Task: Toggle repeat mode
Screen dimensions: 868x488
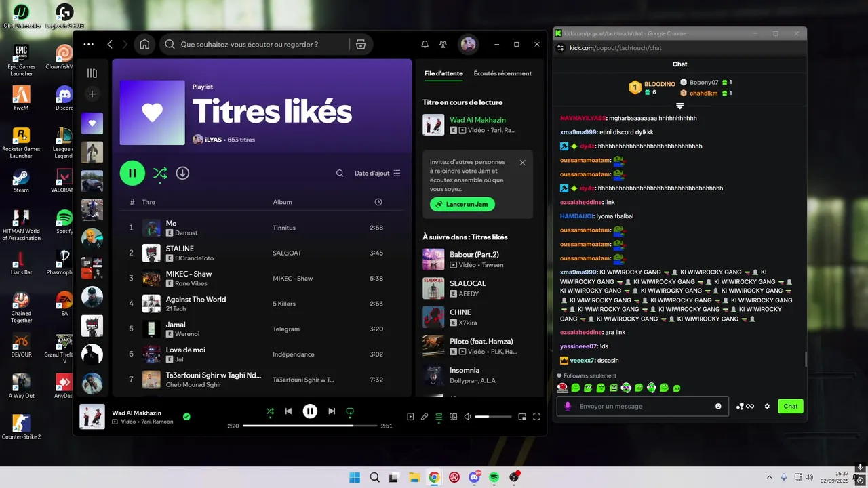Action: (350, 411)
